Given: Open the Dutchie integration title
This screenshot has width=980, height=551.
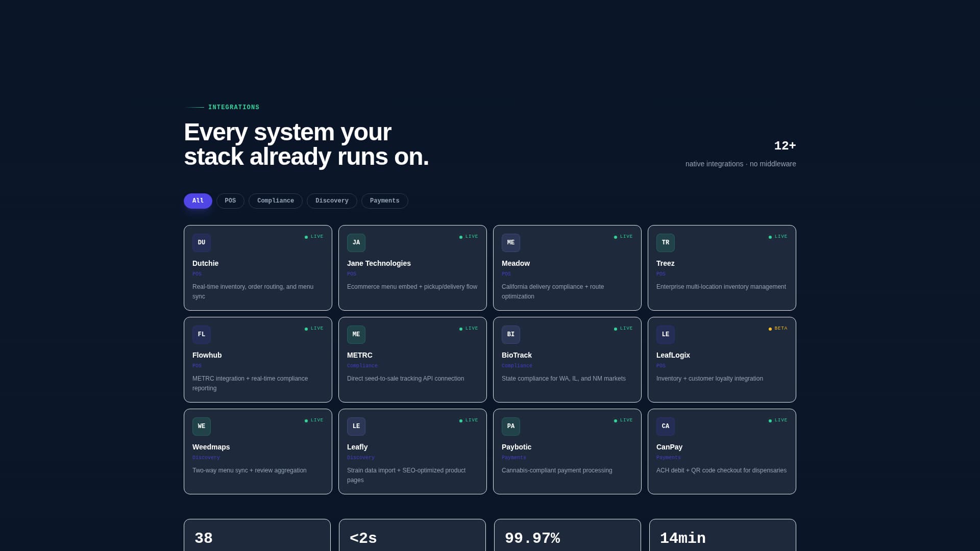Looking at the screenshot, I should click(x=205, y=263).
